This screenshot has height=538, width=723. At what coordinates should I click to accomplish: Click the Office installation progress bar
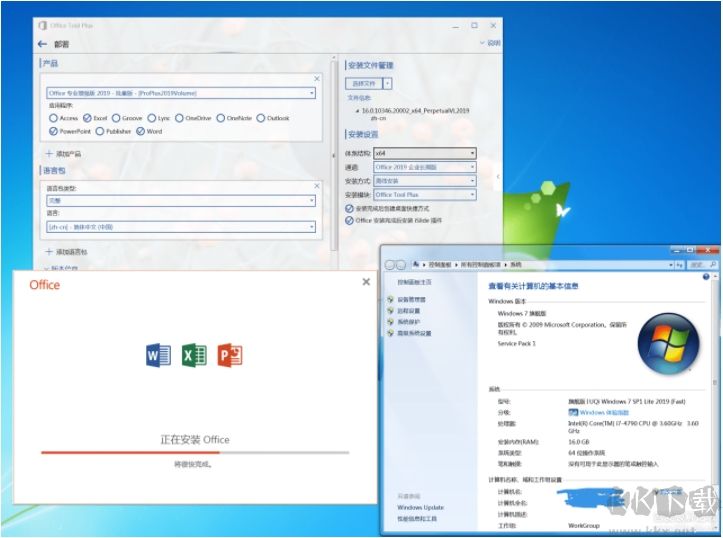tap(195, 453)
